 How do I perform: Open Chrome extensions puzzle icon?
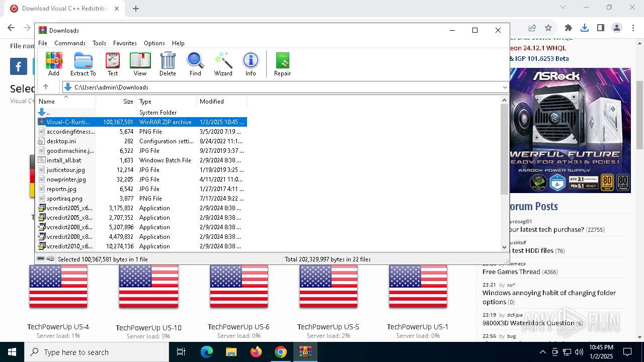569,28
